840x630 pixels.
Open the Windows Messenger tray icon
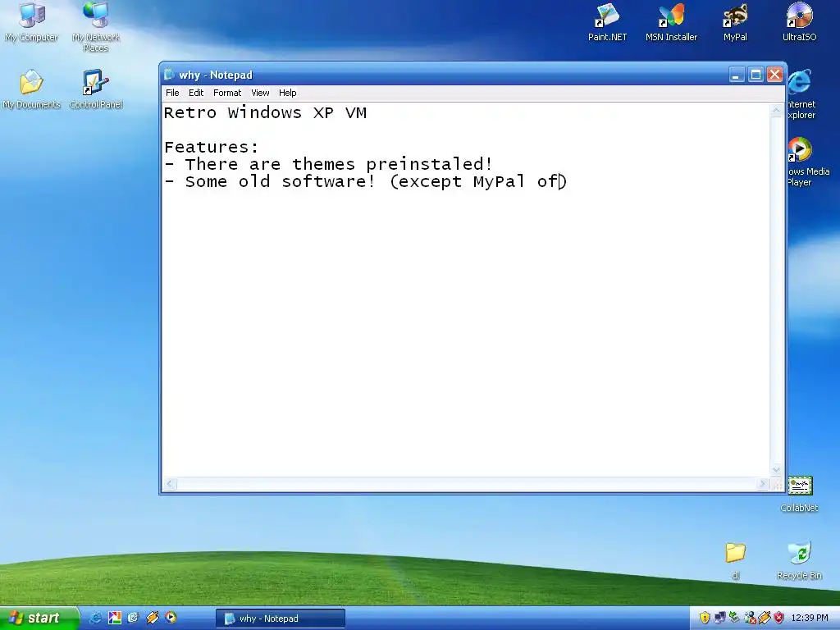click(750, 619)
